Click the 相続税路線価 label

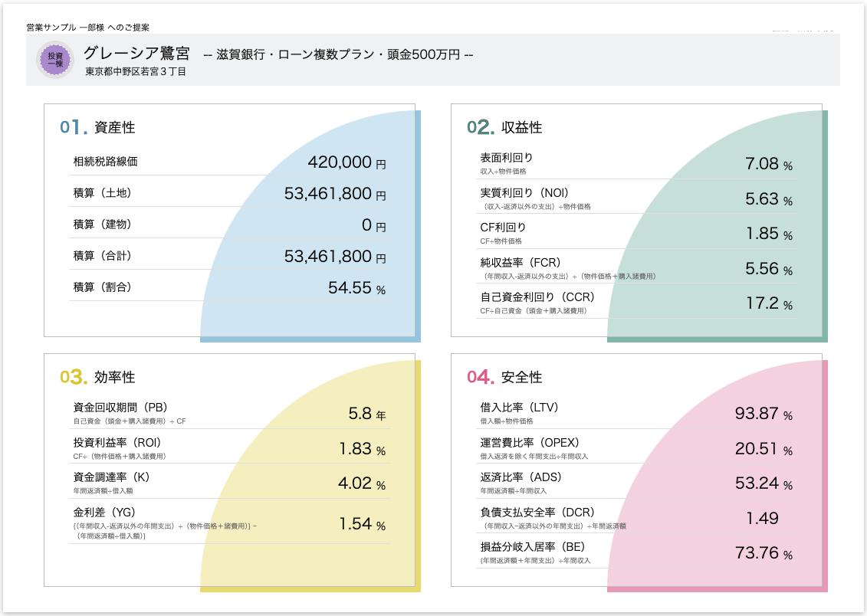105,162
